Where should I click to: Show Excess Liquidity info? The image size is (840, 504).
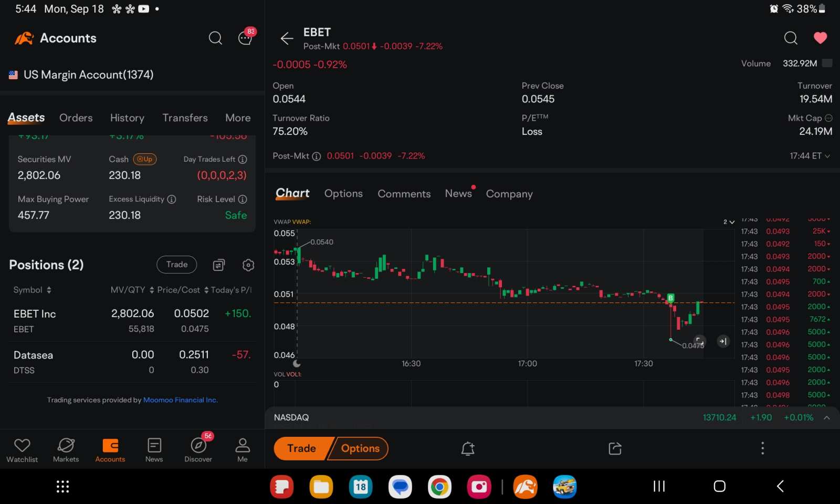click(172, 199)
